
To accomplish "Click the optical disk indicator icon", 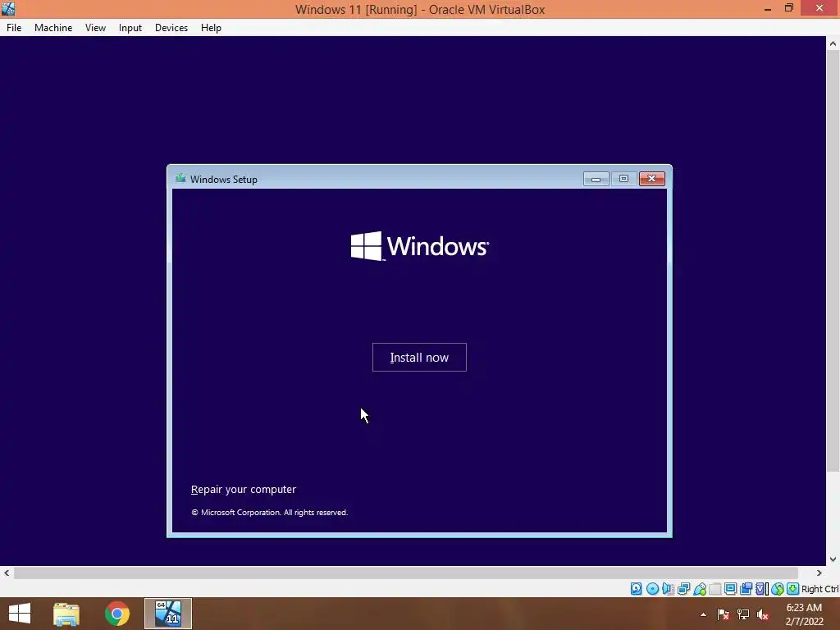I will coord(652,589).
